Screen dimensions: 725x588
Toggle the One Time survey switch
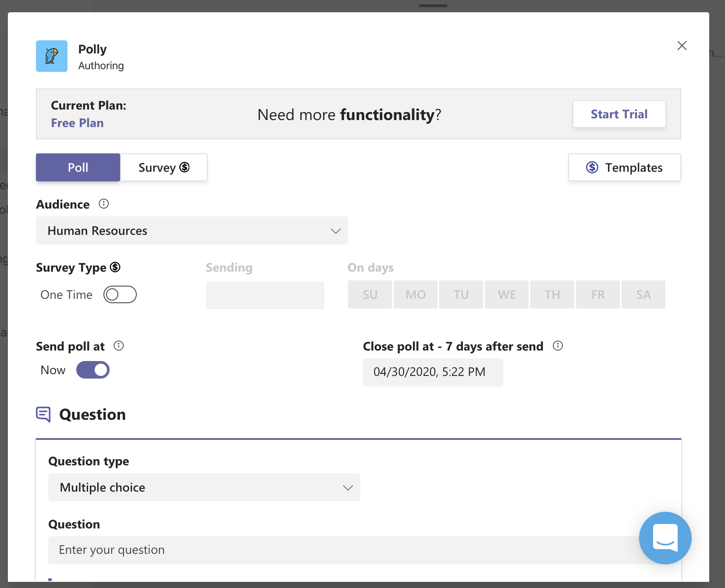click(x=120, y=294)
